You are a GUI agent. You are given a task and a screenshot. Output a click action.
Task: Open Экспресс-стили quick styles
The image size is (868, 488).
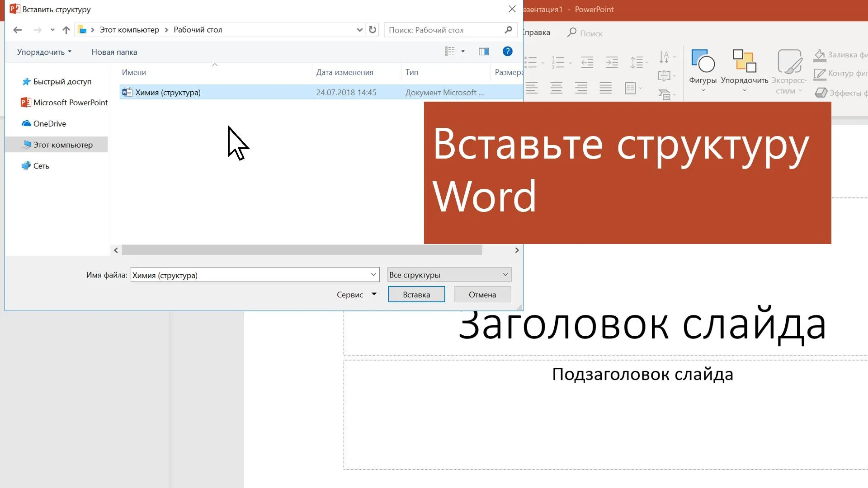point(789,72)
